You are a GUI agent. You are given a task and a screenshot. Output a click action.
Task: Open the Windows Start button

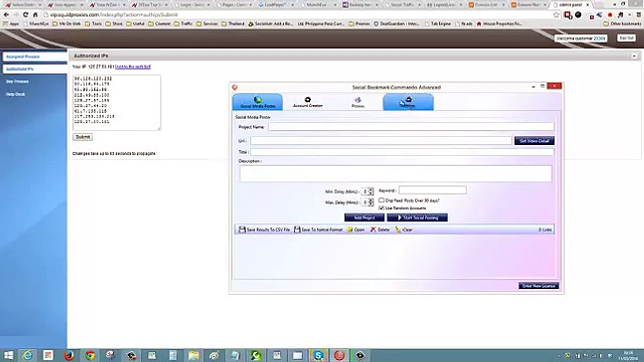tap(9, 355)
